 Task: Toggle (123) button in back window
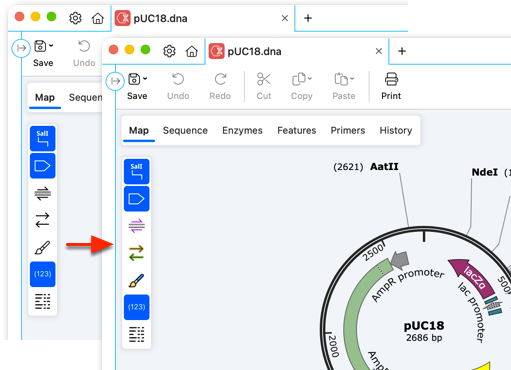[x=43, y=274]
